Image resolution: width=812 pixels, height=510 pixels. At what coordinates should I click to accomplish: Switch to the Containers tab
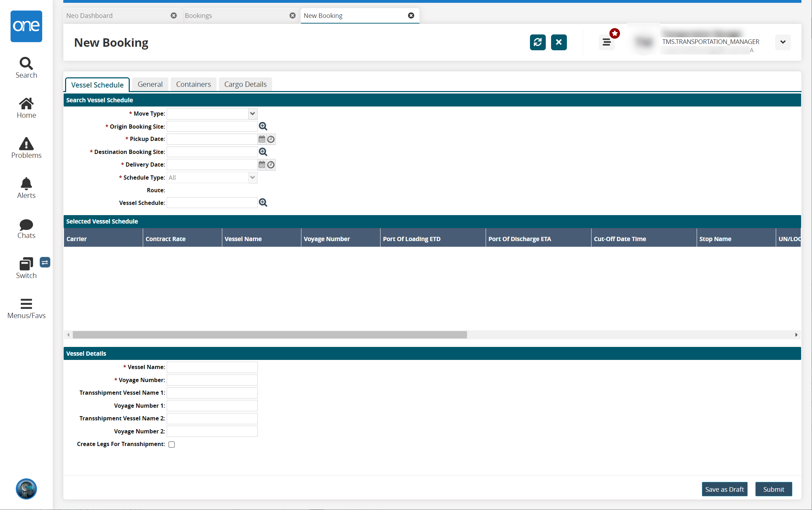(x=193, y=84)
